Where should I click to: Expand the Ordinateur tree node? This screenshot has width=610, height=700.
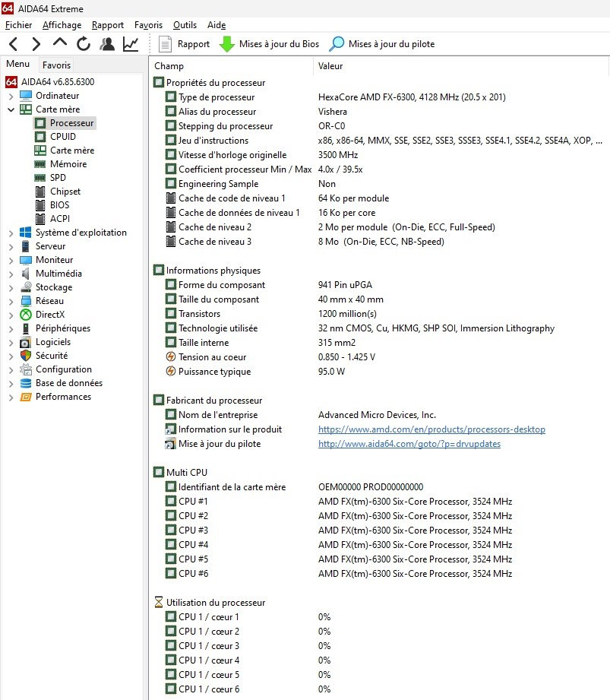click(11, 96)
